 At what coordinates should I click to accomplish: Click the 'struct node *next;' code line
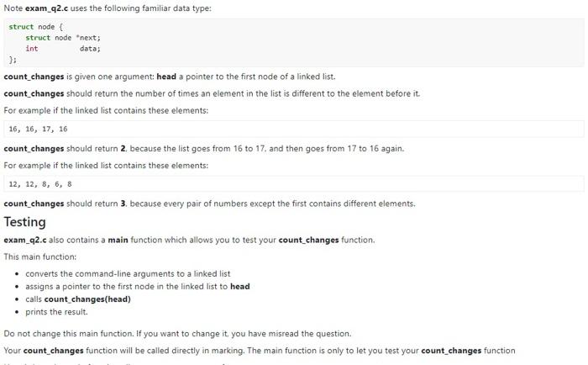63,38
